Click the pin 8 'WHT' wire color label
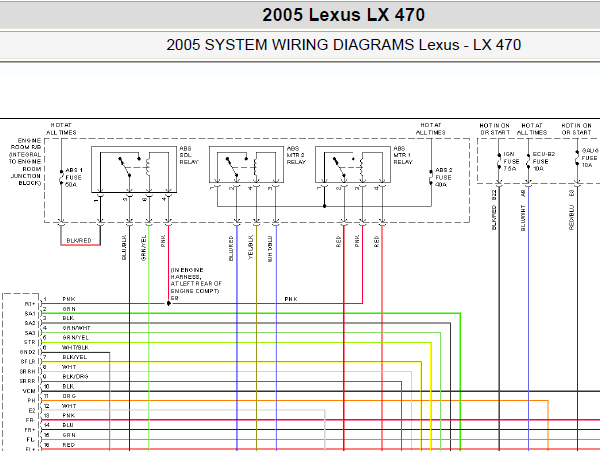This screenshot has width=600, height=451. 69,367
